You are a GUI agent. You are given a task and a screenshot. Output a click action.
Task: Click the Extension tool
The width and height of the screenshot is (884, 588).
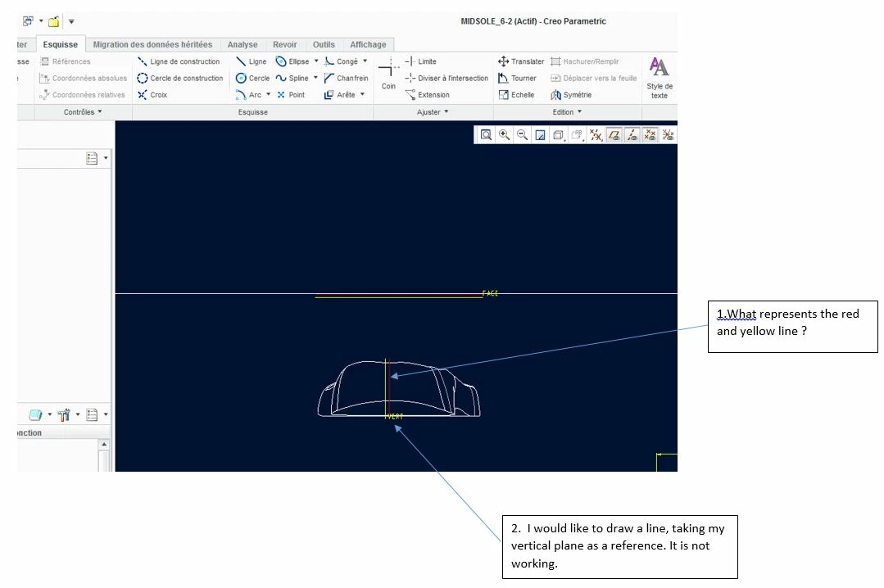(428, 95)
